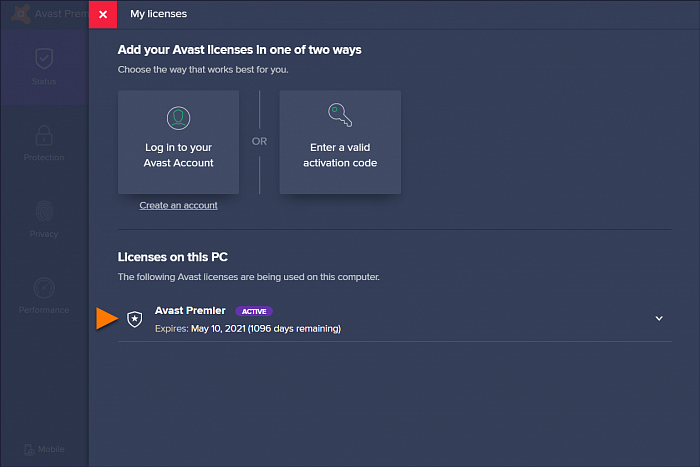Click the license expiration date text

pyautogui.click(x=248, y=328)
